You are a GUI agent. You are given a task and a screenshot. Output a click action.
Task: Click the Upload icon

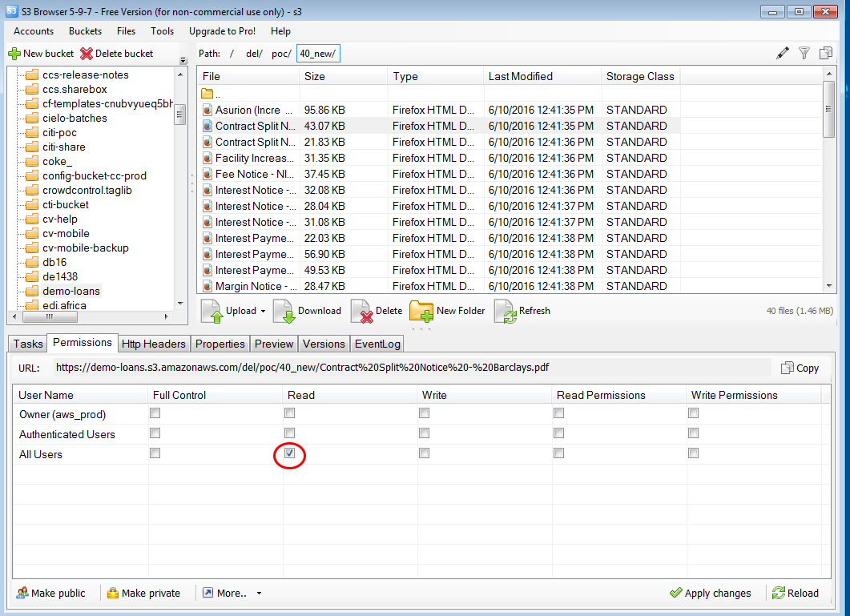coord(211,312)
